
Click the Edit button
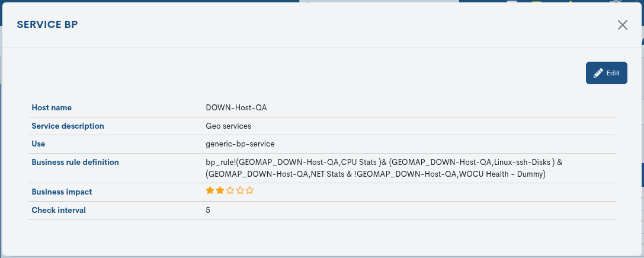606,73
